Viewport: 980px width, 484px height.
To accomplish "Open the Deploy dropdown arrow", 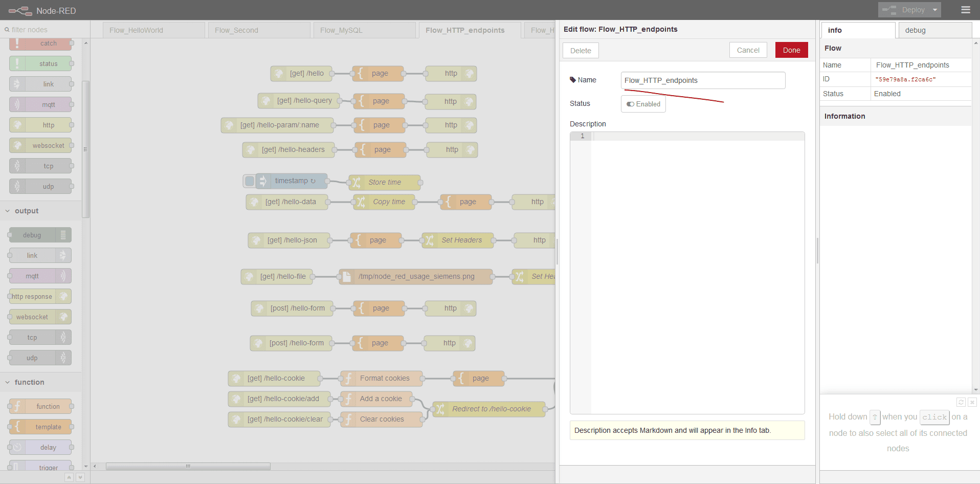I will point(935,10).
